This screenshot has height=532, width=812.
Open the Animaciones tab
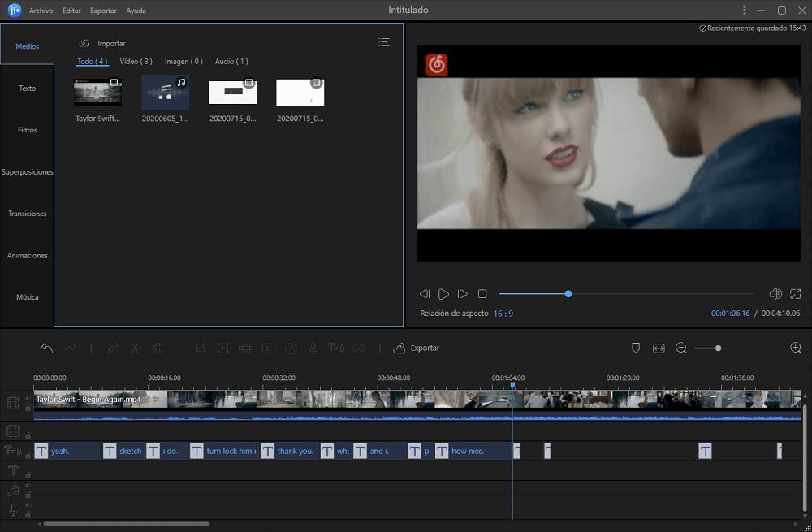(x=28, y=255)
